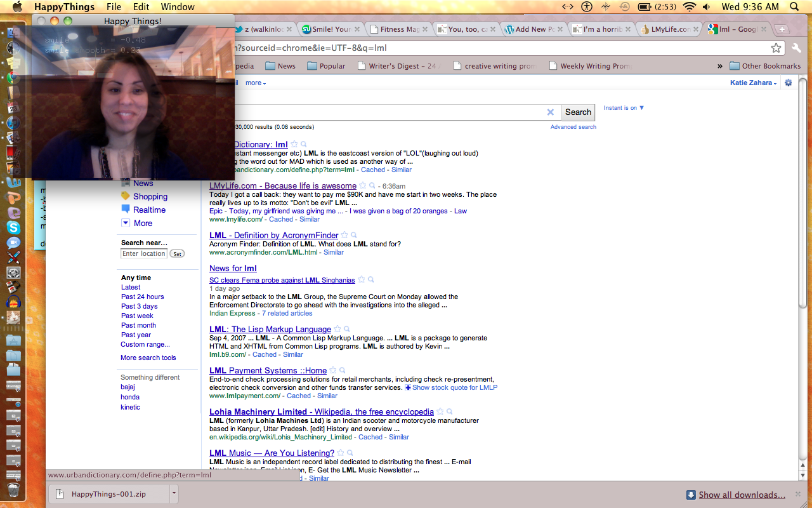Open the Advanced search link
The width and height of the screenshot is (812, 508).
point(573,127)
